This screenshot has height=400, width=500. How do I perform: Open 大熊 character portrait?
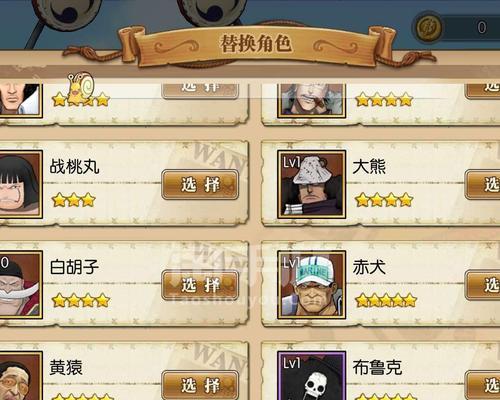coord(311,184)
